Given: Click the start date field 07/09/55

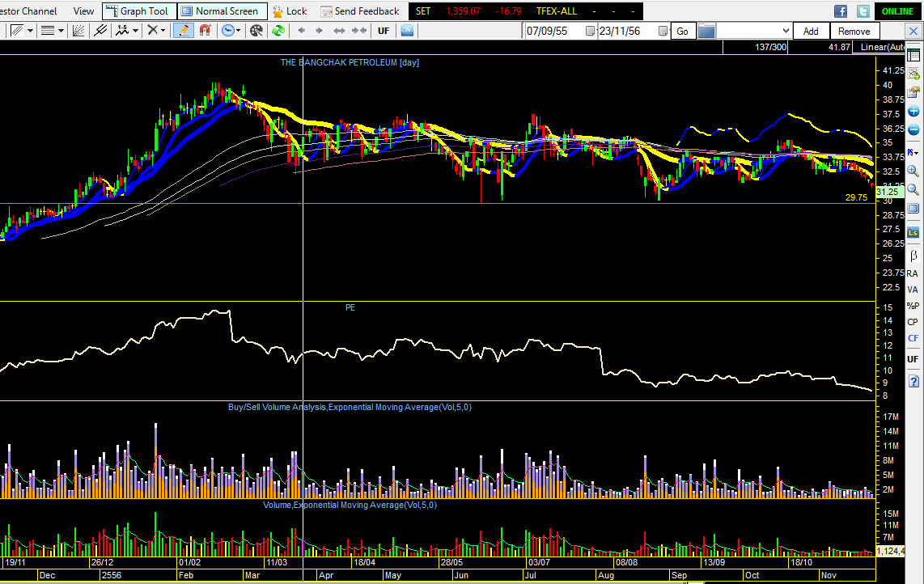Looking at the screenshot, I should [553, 32].
